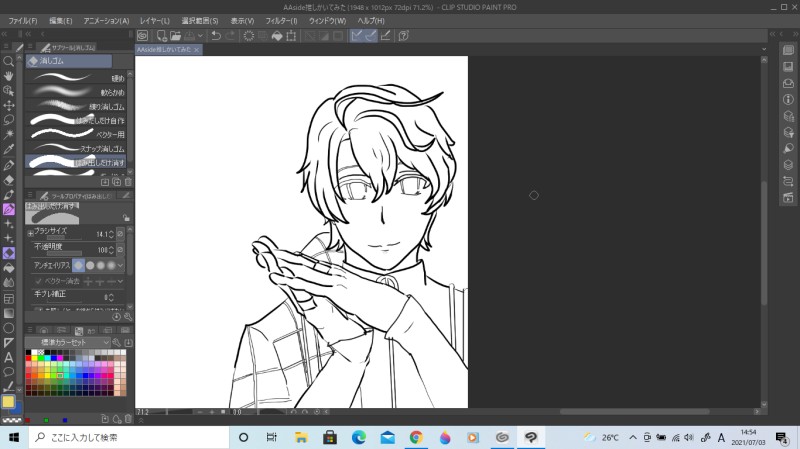Open ヘルプ(H) menu
The width and height of the screenshot is (800, 449).
[371, 21]
